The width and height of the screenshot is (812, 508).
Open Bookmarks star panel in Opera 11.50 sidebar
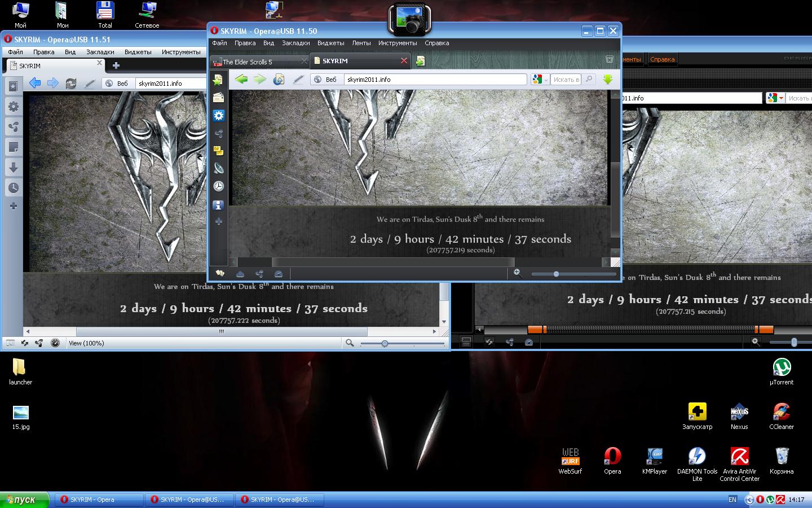pos(218,80)
